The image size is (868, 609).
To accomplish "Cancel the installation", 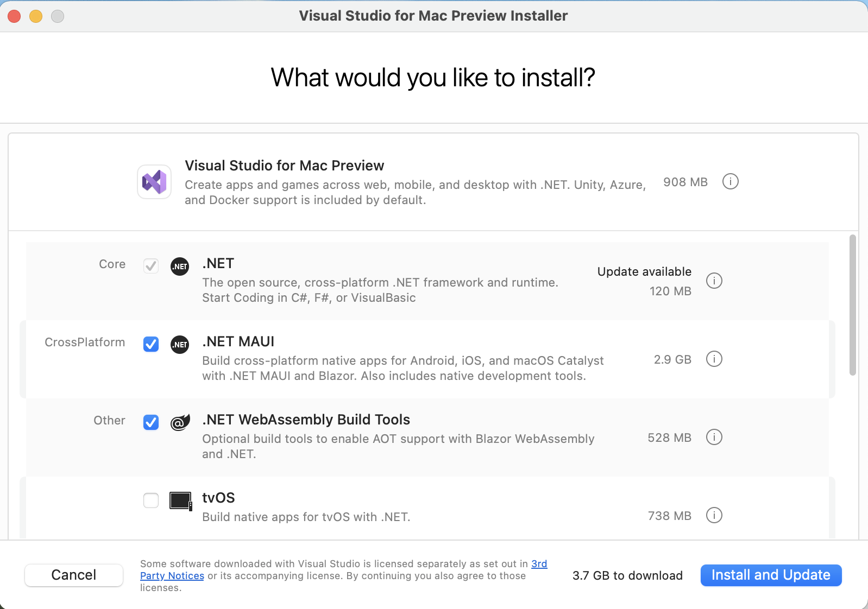I will 74,575.
